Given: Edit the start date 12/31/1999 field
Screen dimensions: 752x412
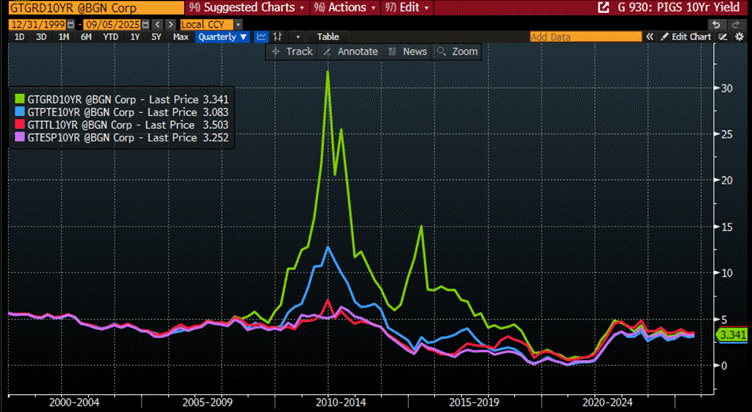Looking at the screenshot, I should point(38,24).
